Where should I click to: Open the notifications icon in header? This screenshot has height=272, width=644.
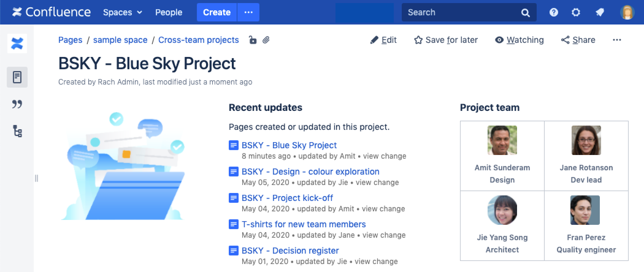point(600,13)
